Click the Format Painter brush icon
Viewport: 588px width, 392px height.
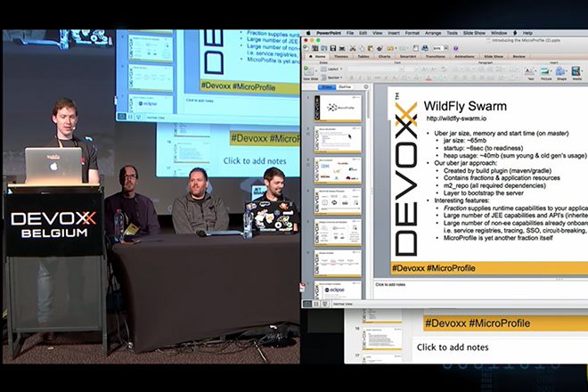380,48
